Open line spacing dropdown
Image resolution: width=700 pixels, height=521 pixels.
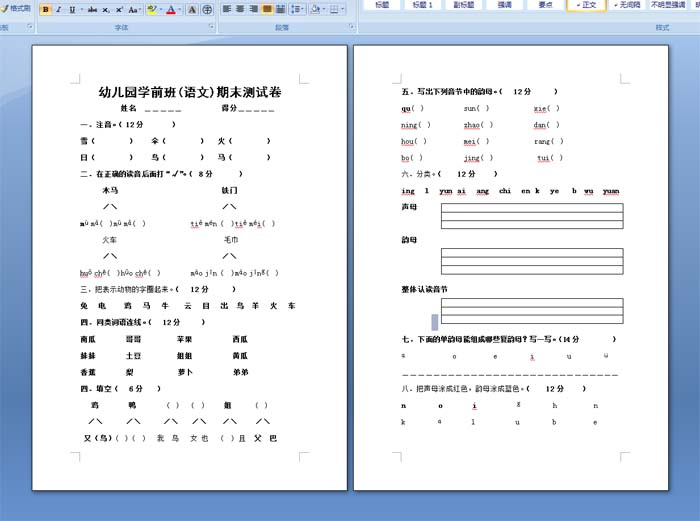[x=297, y=9]
